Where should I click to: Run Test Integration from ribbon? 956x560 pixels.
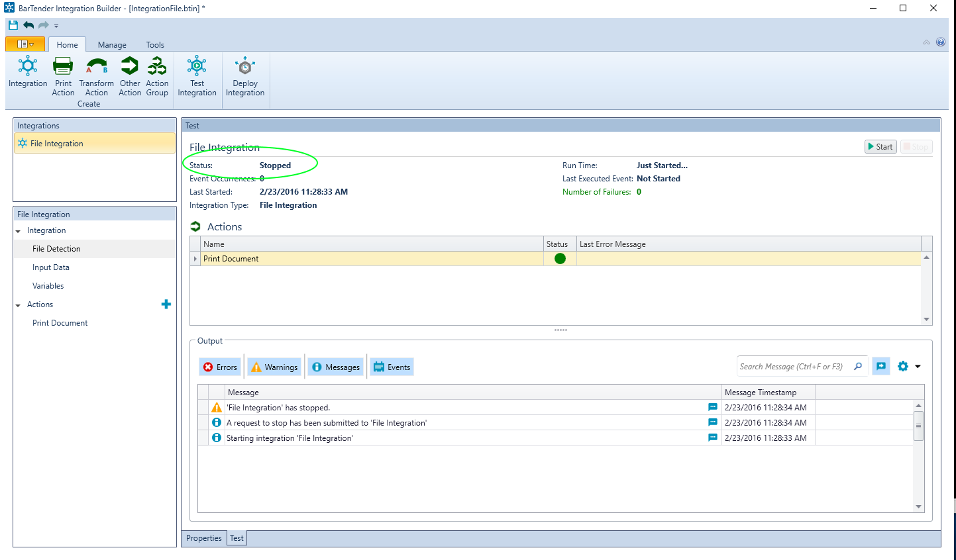pyautogui.click(x=197, y=77)
